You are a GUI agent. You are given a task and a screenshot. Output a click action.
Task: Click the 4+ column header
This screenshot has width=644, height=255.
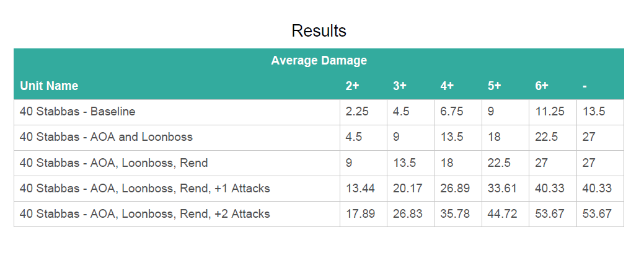pyautogui.click(x=447, y=86)
